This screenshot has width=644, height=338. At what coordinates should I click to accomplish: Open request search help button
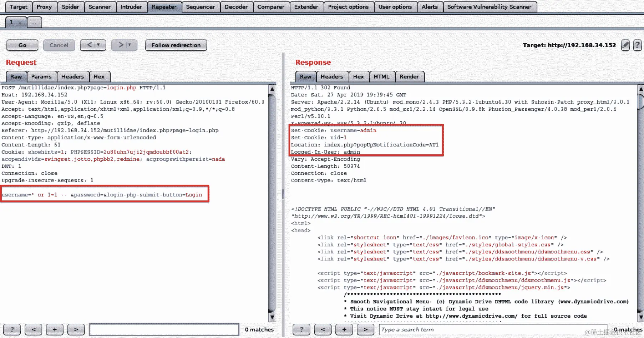[12, 329]
